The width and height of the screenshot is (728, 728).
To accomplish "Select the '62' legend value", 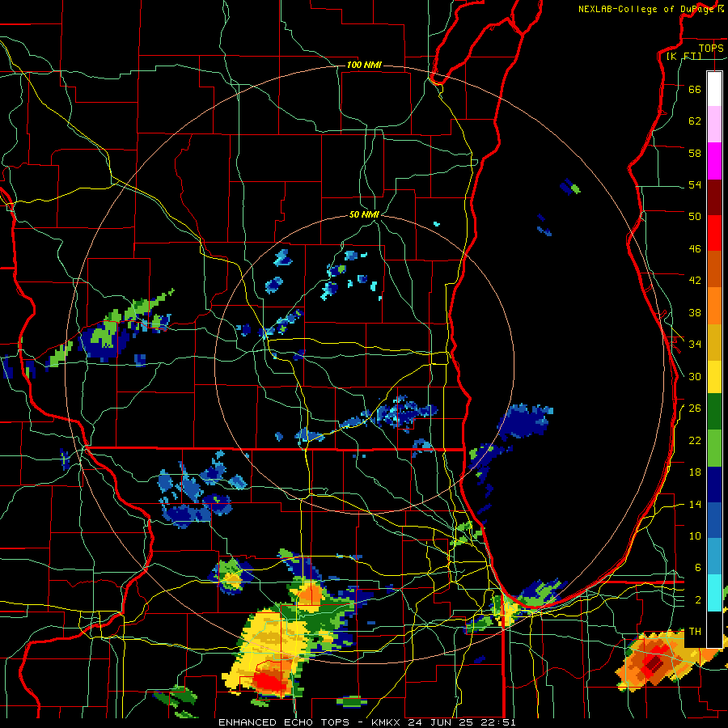I will [695, 121].
